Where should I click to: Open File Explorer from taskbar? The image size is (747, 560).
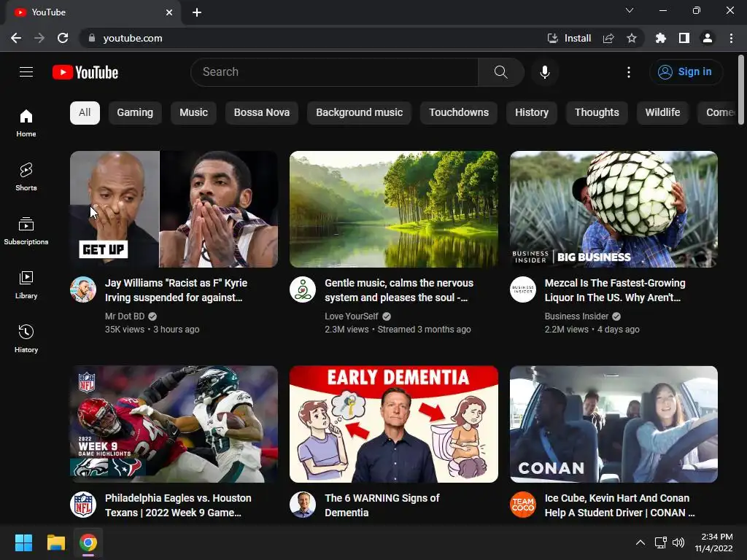(x=55, y=542)
